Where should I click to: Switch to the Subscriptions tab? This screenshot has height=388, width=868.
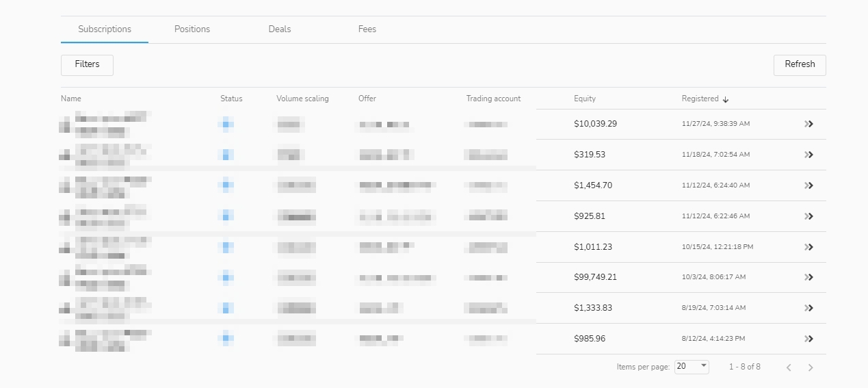coord(105,29)
